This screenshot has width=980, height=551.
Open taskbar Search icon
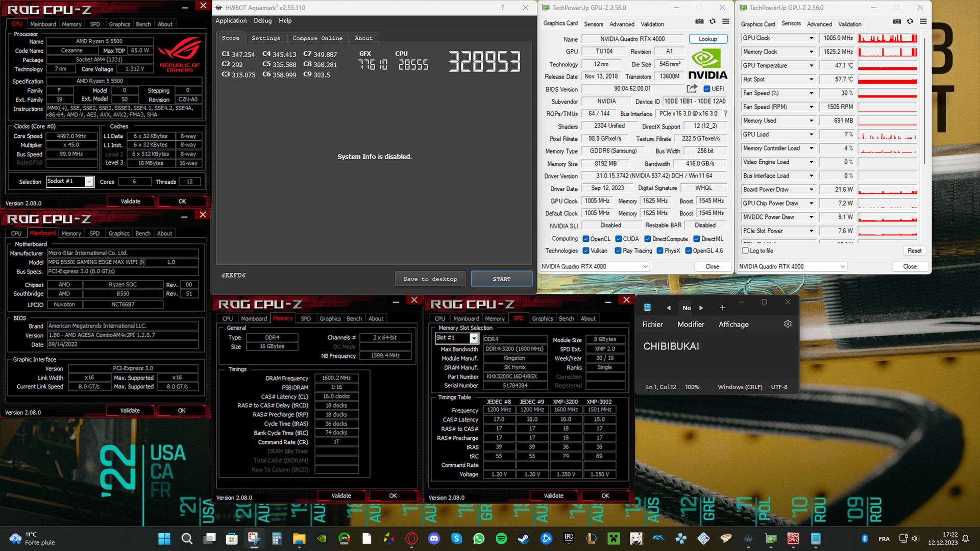pyautogui.click(x=187, y=539)
